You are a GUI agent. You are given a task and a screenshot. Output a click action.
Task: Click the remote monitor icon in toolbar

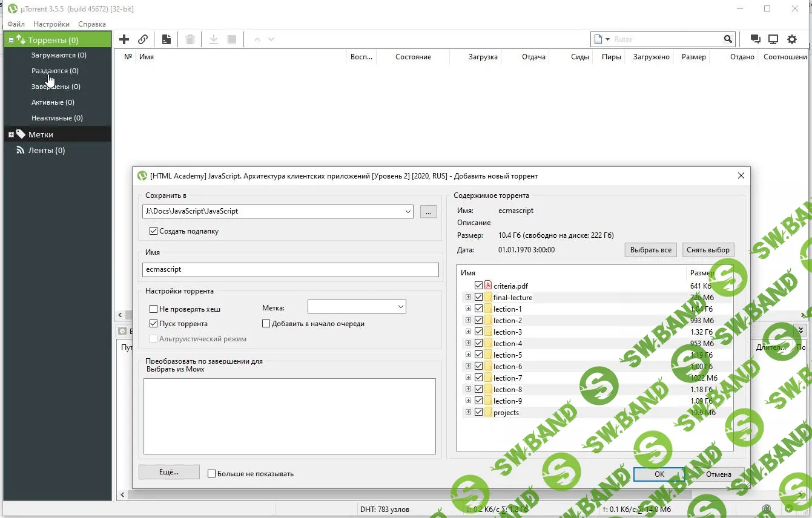(773, 39)
